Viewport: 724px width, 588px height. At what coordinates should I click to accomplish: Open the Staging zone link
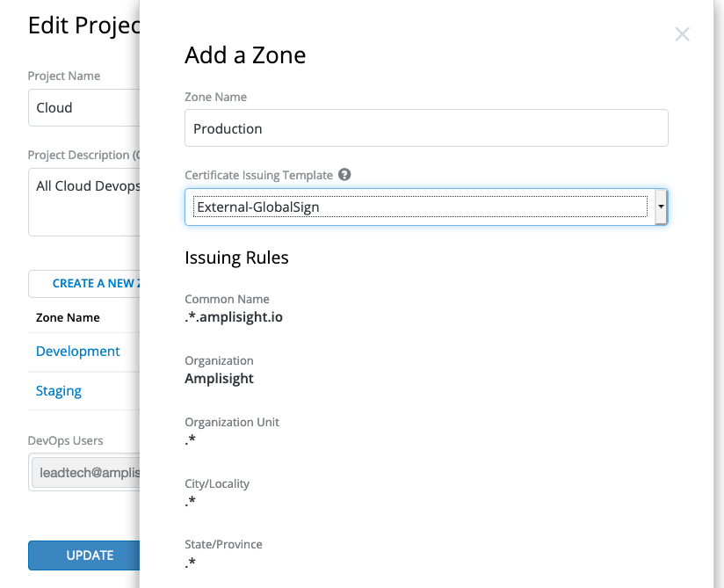[x=59, y=391]
